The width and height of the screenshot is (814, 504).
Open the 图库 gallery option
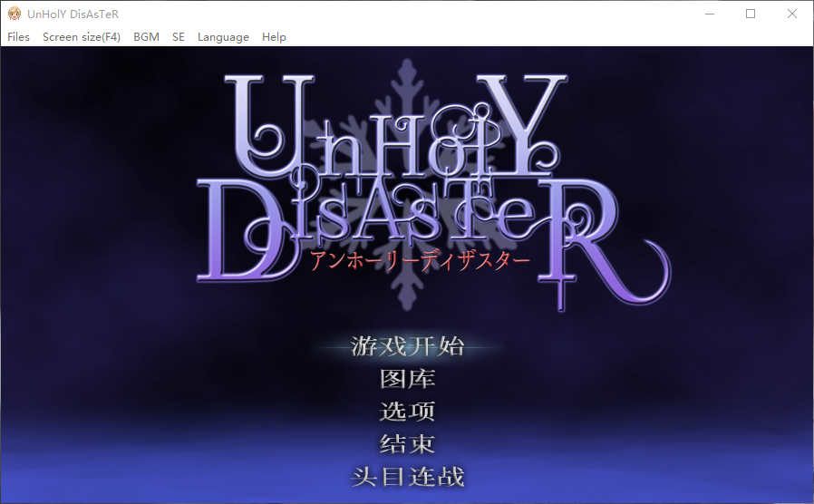tap(407, 379)
